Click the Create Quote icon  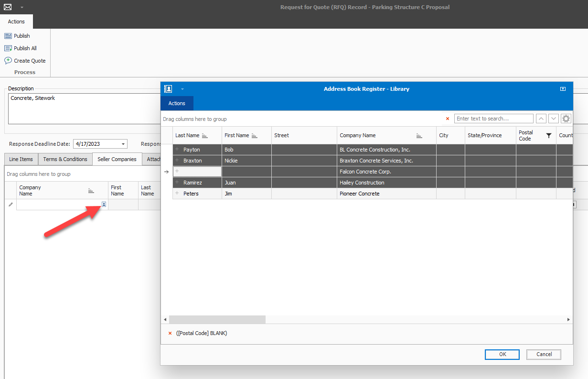[x=8, y=61]
